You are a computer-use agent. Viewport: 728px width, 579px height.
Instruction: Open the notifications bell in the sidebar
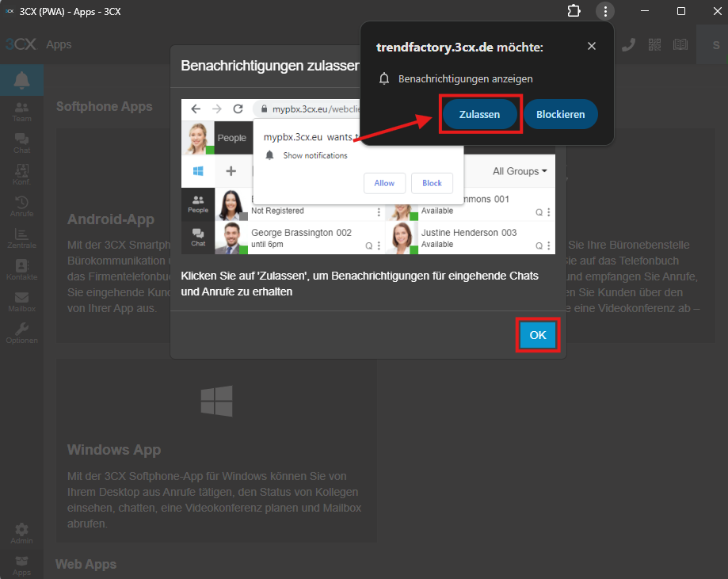(x=21, y=80)
